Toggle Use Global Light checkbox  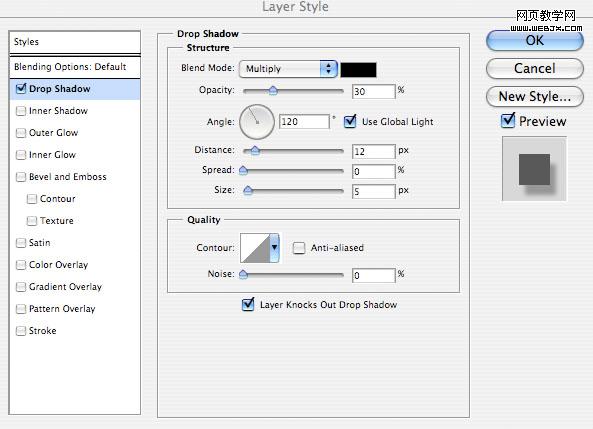coord(350,121)
